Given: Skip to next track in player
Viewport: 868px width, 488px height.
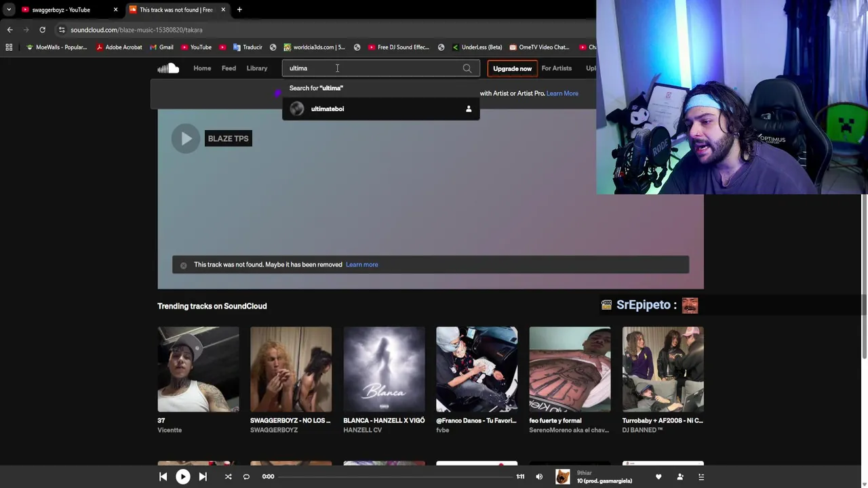Looking at the screenshot, I should click(x=203, y=476).
